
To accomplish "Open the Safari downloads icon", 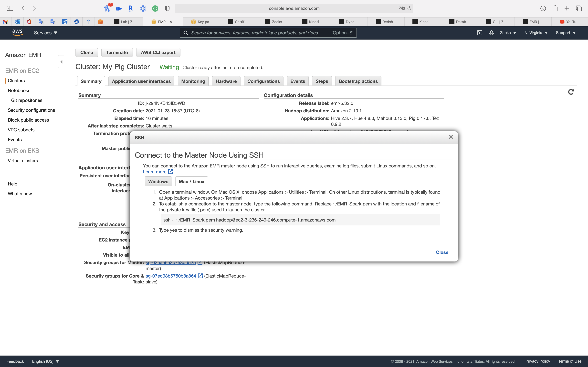I will (543, 8).
